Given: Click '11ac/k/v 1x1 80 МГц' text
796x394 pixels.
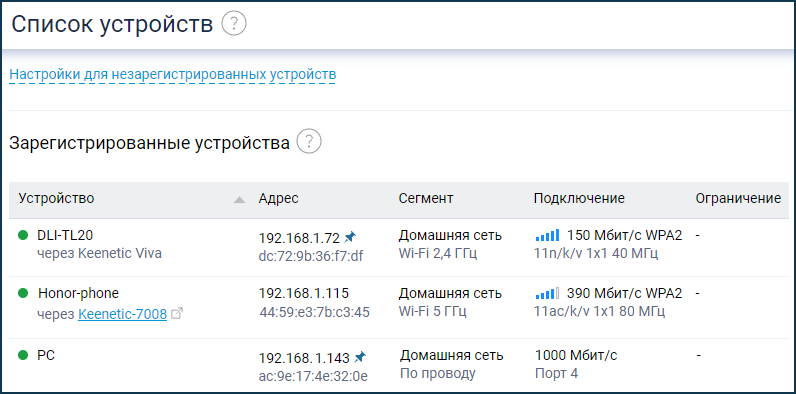Looking at the screenshot, I should coord(599,311).
